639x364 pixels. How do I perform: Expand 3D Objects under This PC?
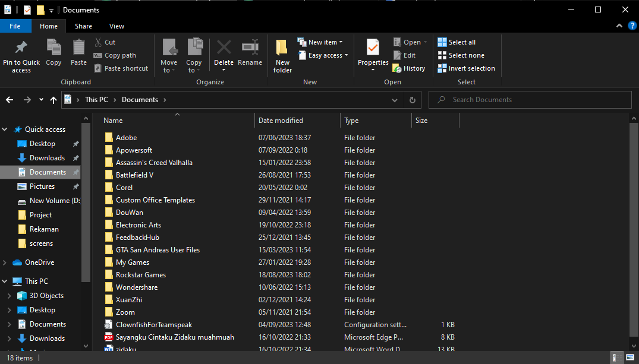click(10, 296)
